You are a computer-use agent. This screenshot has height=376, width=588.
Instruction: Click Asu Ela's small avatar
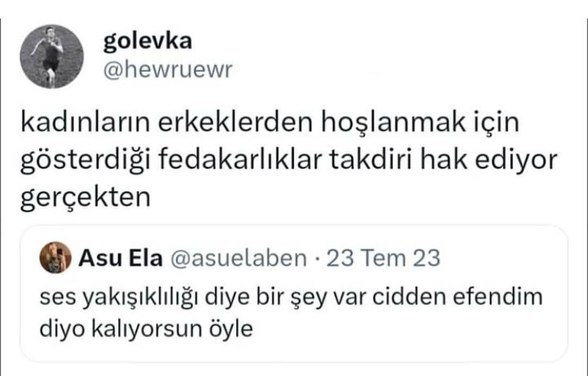click(56, 257)
